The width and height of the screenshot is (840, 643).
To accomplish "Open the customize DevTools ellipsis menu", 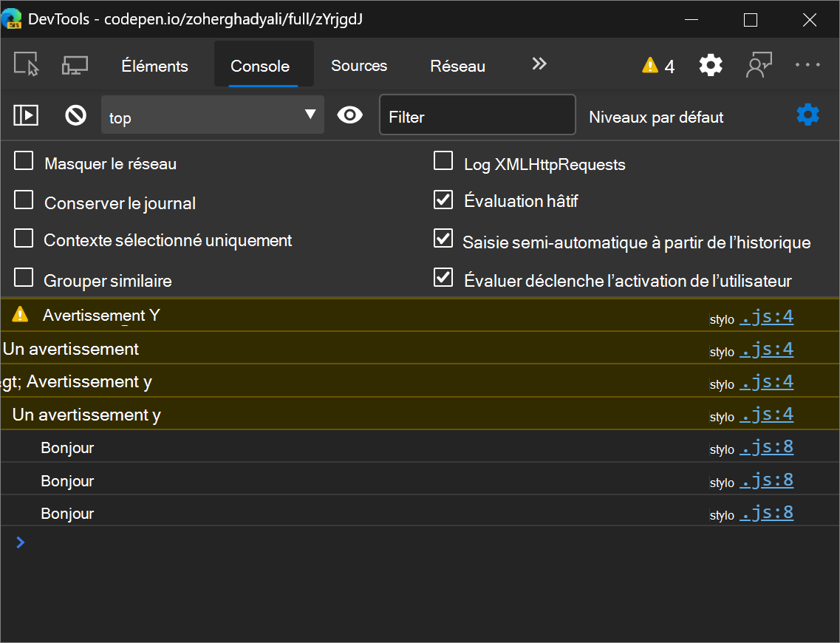I will [x=807, y=65].
